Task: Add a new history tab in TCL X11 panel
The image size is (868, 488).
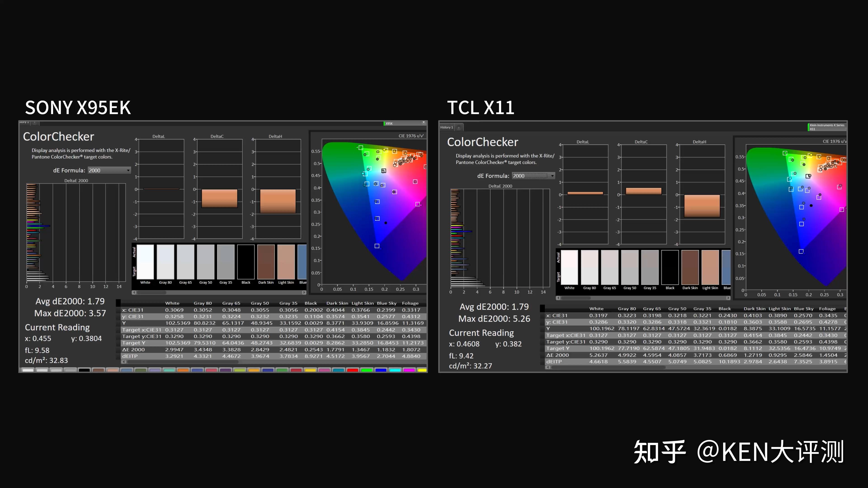Action: (459, 127)
